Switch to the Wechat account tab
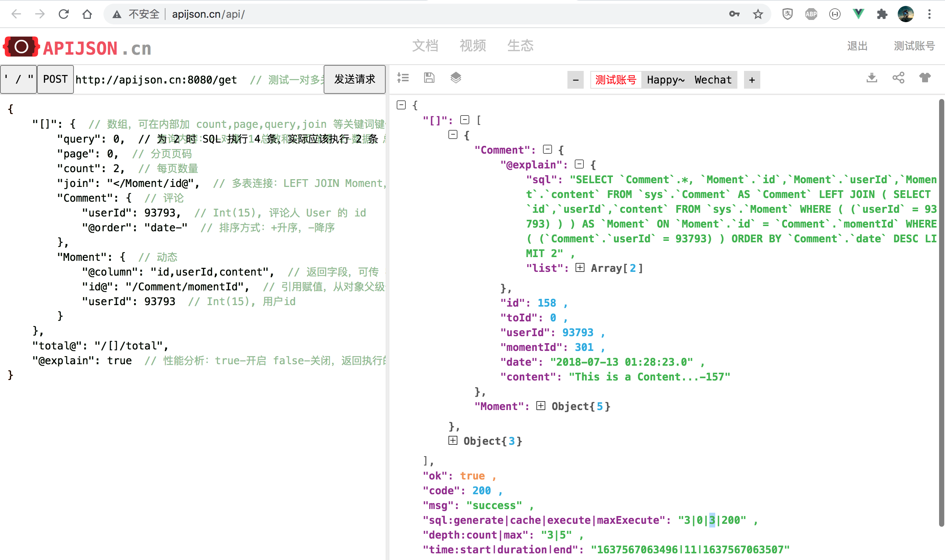The width and height of the screenshot is (945, 560). point(713,80)
